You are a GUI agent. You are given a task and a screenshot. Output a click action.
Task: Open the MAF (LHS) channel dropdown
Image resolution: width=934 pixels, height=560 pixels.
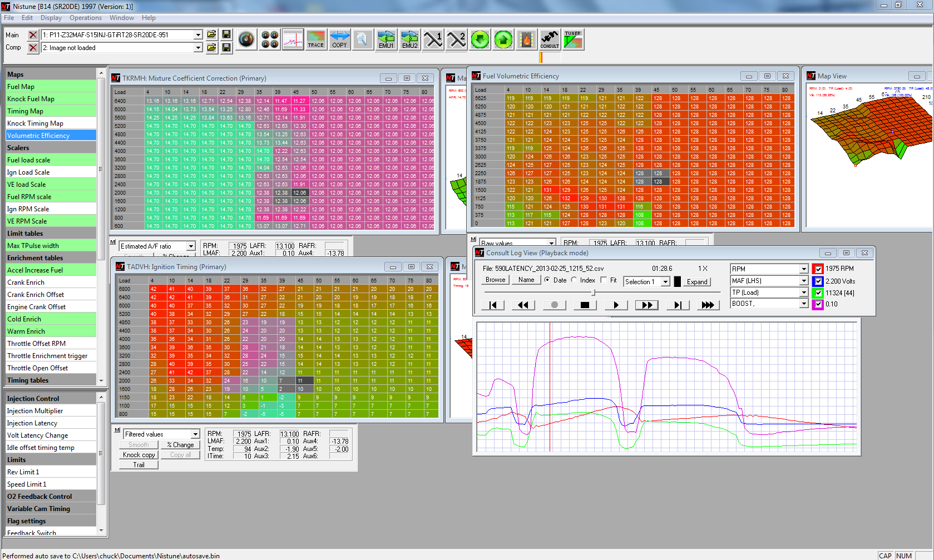tap(803, 281)
